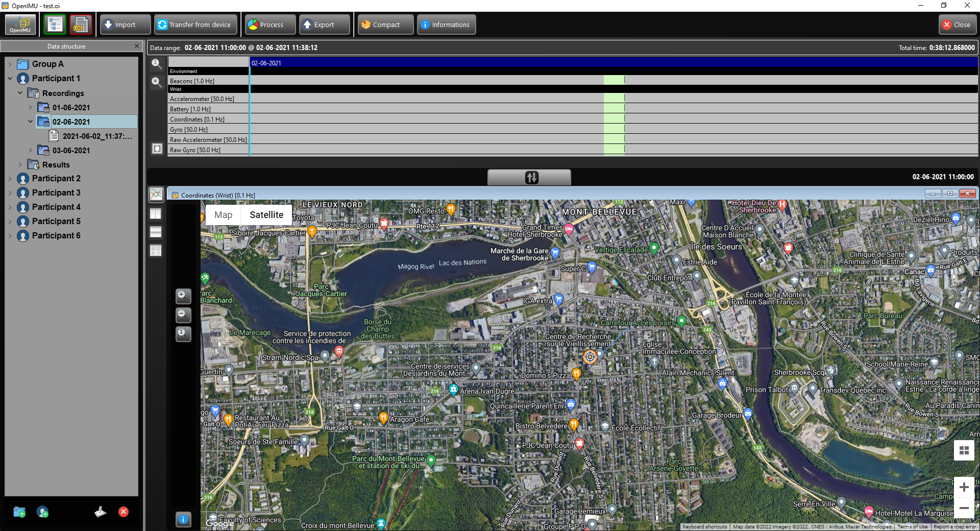Screen dimensions: 980x531
Task: Click the timeline fit-view icon
Action: point(157,149)
